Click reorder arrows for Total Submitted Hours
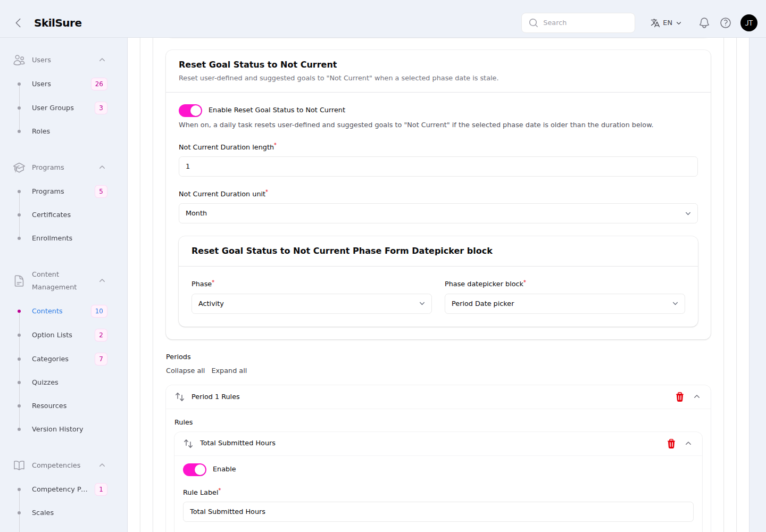This screenshot has height=532, width=766. tap(188, 444)
